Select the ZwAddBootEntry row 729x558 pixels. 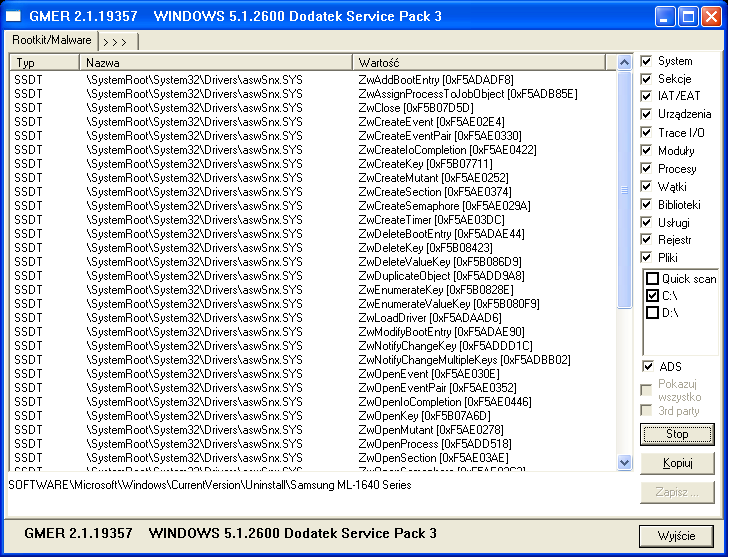click(313, 80)
